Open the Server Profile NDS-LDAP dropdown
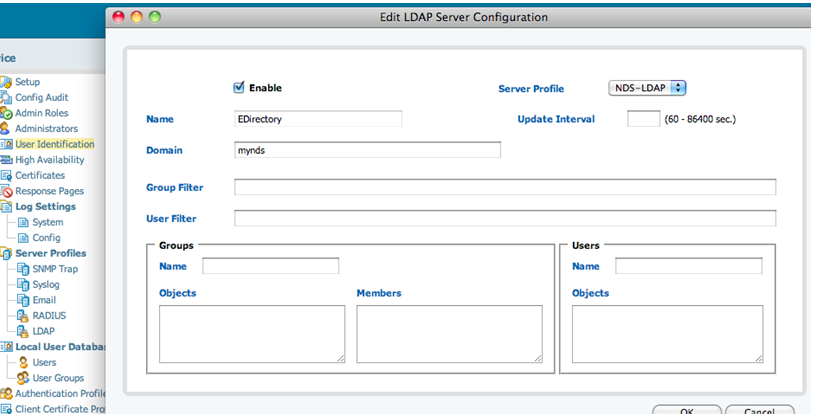The width and height of the screenshot is (818, 419). coord(648,88)
